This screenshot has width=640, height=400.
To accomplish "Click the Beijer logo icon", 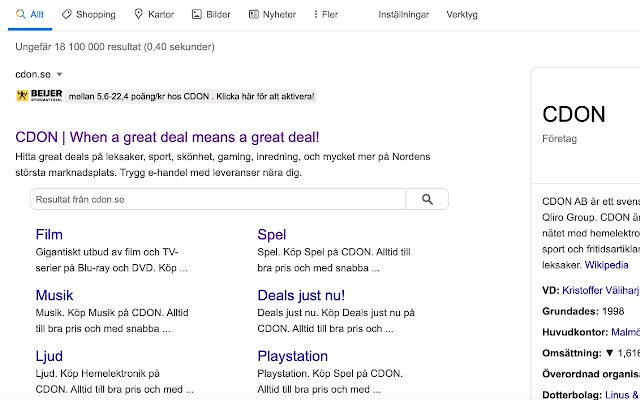I will pos(39,96).
